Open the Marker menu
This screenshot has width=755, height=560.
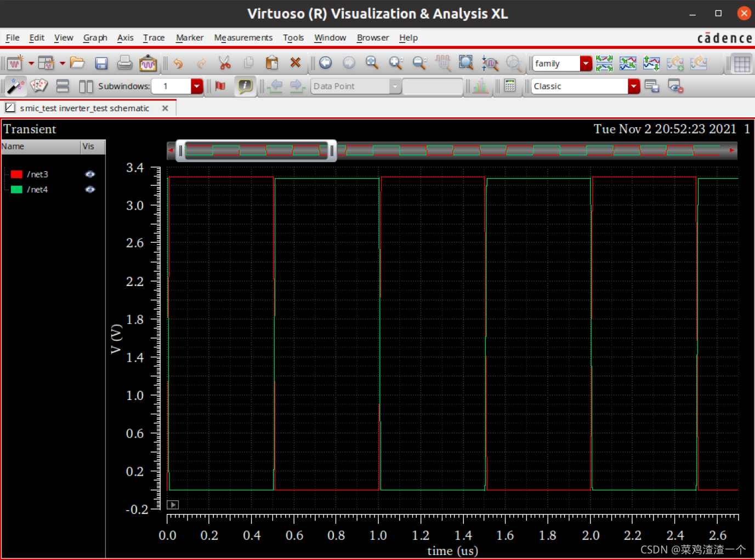[x=190, y=37]
